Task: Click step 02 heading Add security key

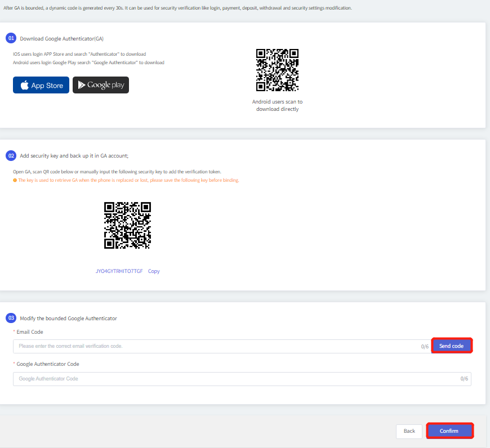Action: (x=74, y=156)
